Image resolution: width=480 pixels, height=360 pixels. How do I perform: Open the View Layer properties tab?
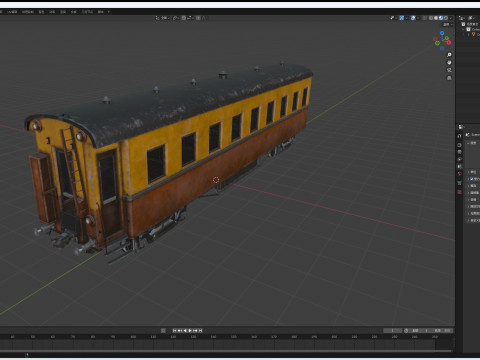pos(460,159)
